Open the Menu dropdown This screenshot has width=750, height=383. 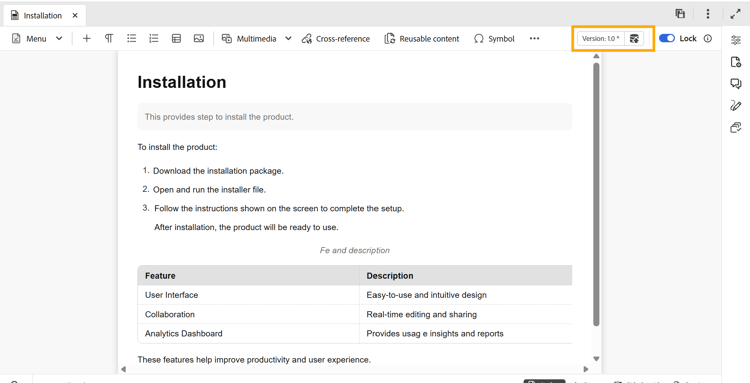(x=37, y=39)
